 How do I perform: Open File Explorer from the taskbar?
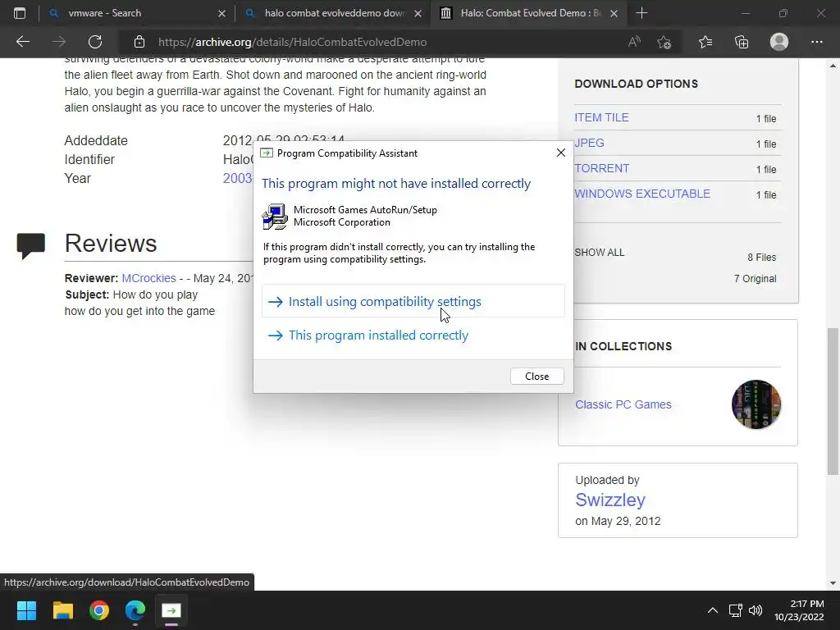pos(62,610)
